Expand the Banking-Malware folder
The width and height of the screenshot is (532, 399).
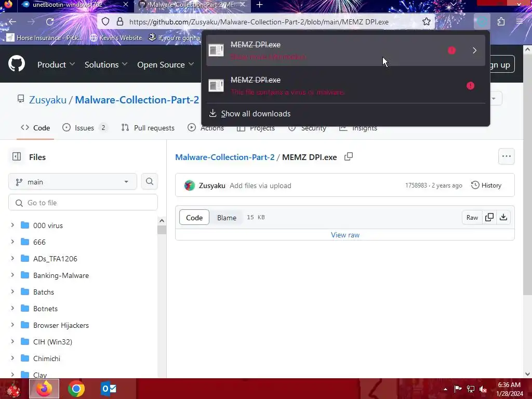point(12,275)
